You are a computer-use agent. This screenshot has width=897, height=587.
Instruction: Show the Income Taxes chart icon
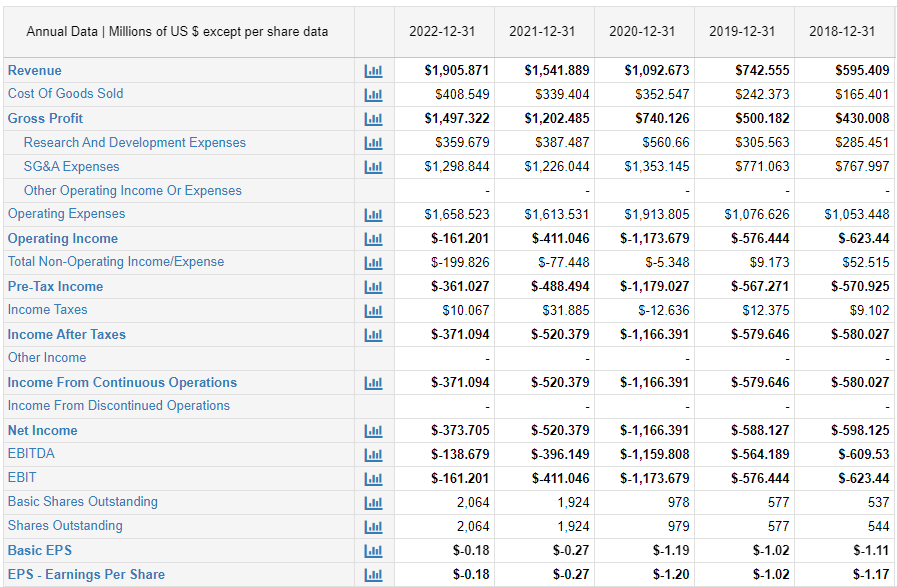click(374, 310)
